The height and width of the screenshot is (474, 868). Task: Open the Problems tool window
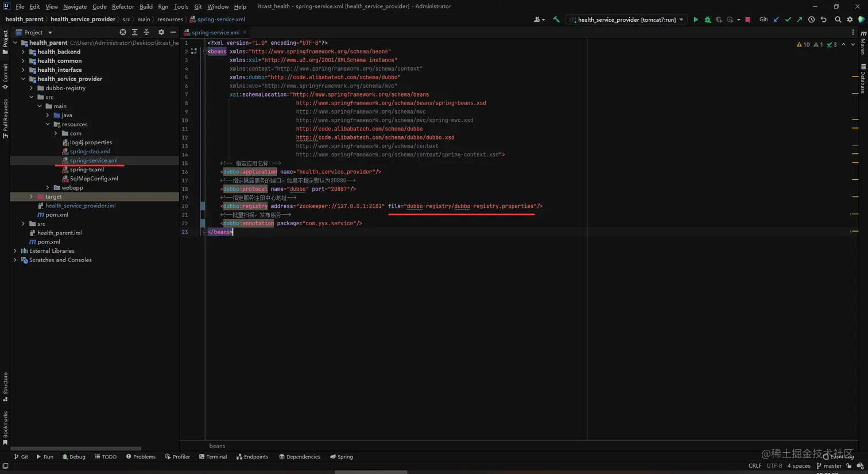pyautogui.click(x=141, y=457)
